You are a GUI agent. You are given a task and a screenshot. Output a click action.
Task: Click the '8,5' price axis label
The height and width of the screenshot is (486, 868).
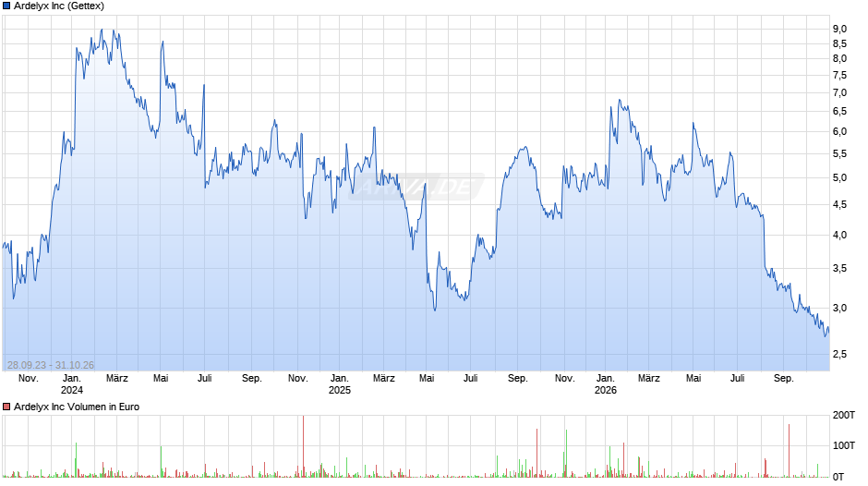pos(839,43)
